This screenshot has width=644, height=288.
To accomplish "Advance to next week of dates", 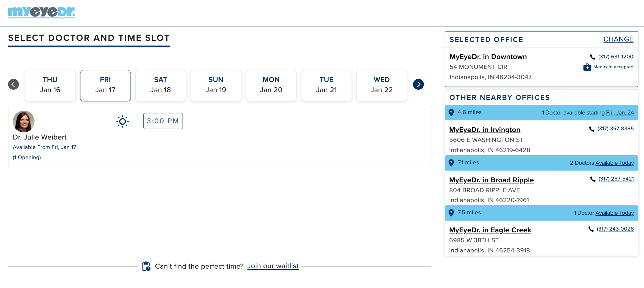I will (418, 84).
